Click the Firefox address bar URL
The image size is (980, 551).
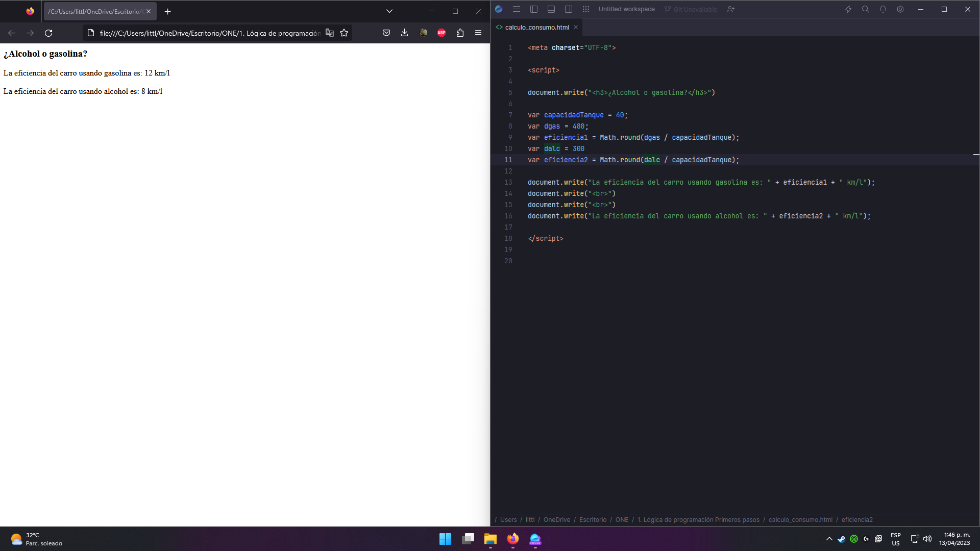pos(210,33)
